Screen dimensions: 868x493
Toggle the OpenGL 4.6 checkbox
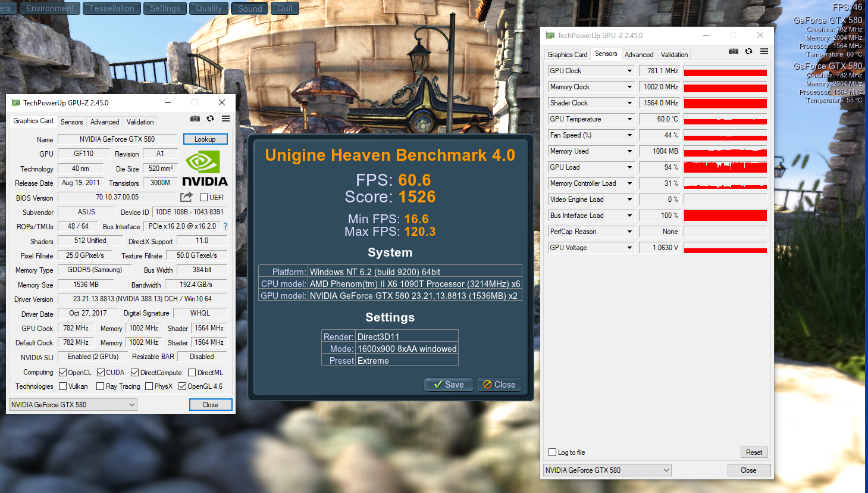183,386
